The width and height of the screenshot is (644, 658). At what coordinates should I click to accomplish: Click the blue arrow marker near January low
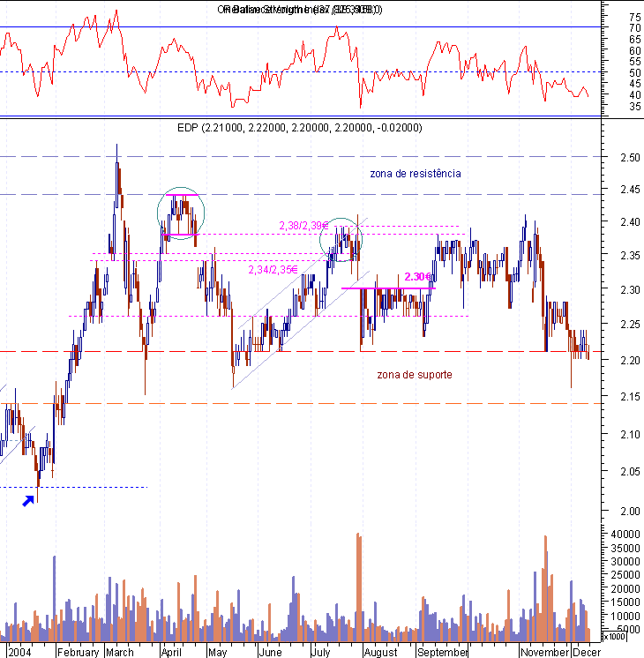coord(28,501)
